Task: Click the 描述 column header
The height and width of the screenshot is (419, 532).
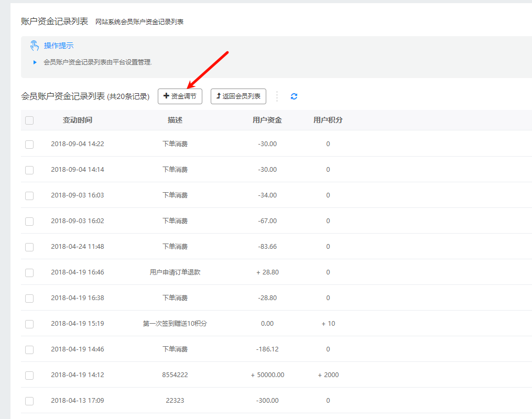Action: click(175, 120)
